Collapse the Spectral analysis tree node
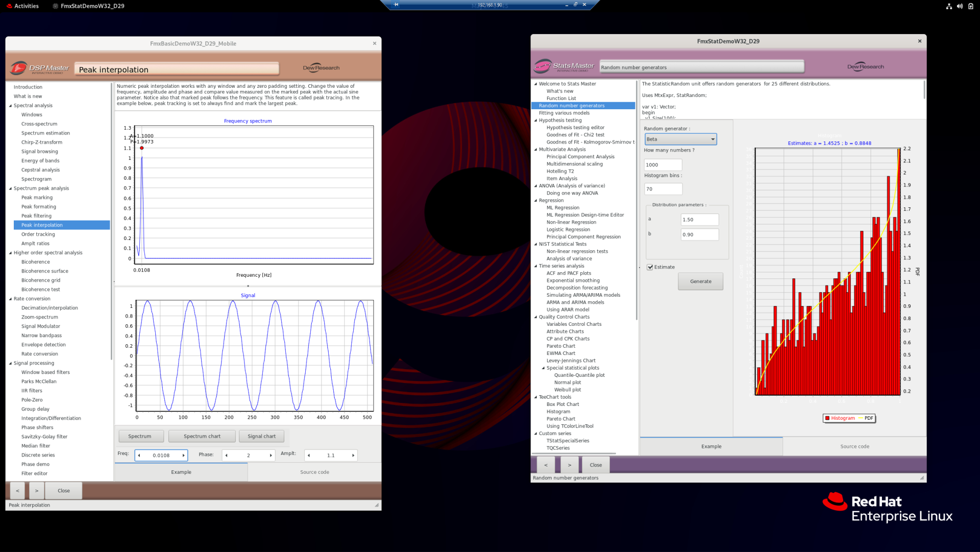This screenshot has height=552, width=980. (x=10, y=106)
